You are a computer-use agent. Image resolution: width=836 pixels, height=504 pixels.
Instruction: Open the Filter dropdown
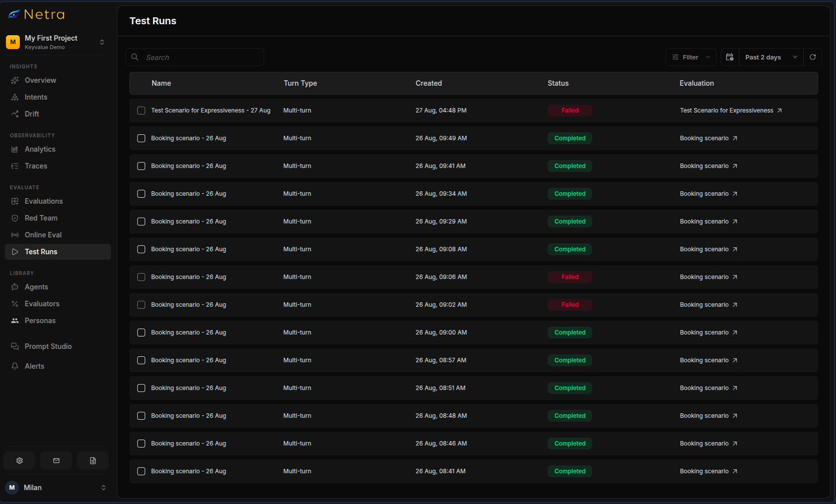click(x=691, y=57)
